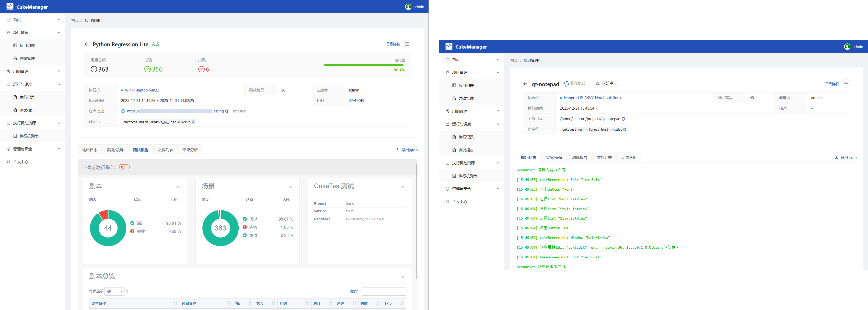This screenshot has width=868, height=310.
Task: Toggle 通过 legend in the 剧本 chart
Action: tap(137, 223)
